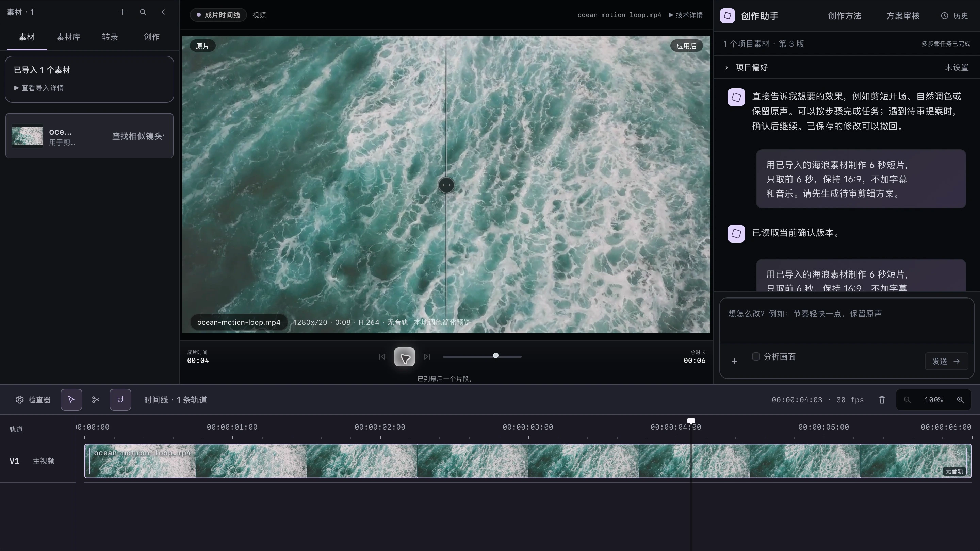Open the material search icon
980x551 pixels.
pos(143,12)
